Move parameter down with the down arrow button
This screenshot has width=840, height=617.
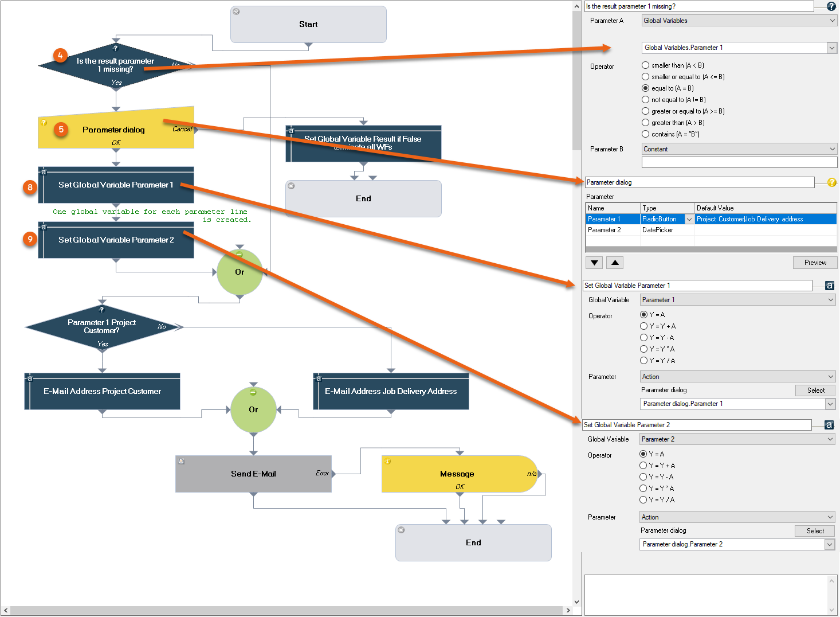click(x=594, y=263)
